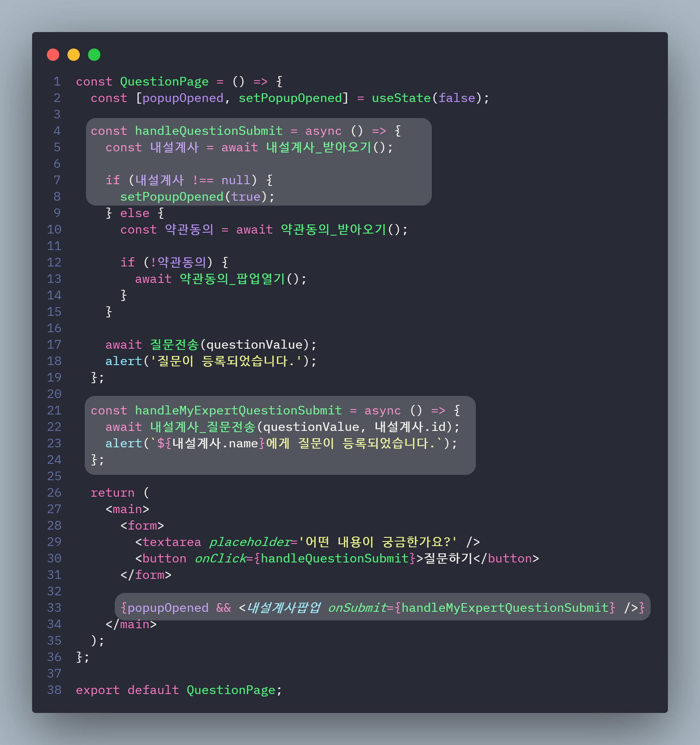Click '내설계사.name' on line 23
This screenshot has height=745, width=700.
pyautogui.click(x=215, y=444)
